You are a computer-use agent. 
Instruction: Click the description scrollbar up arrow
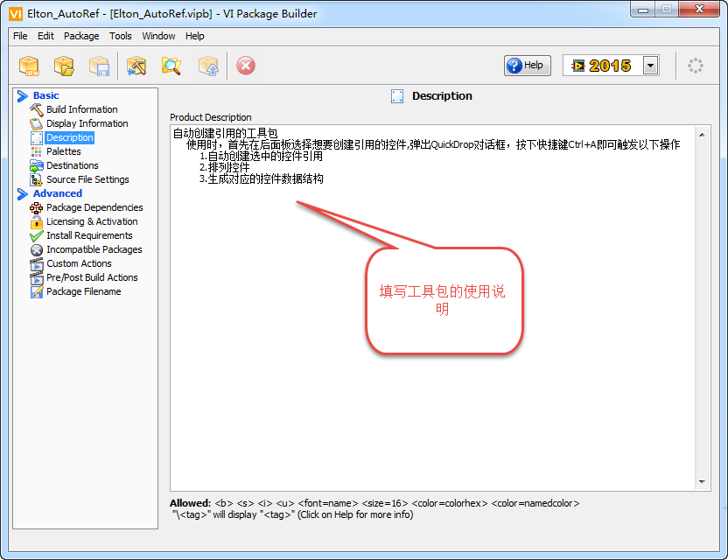click(702, 135)
